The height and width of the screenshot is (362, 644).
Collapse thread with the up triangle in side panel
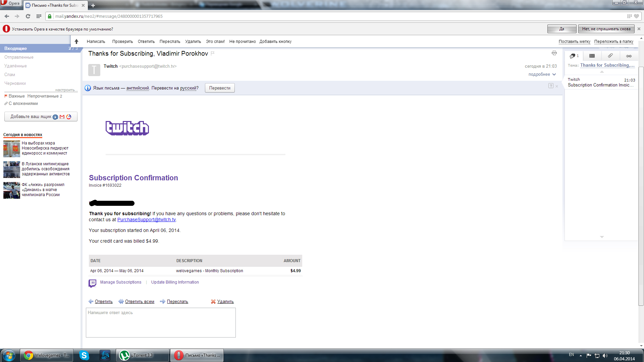coord(602,72)
